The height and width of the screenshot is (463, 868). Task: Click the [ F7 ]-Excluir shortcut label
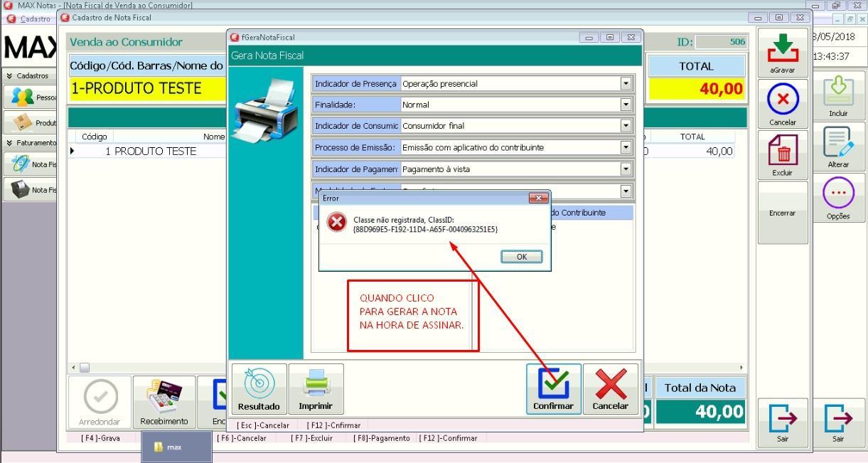311,438
